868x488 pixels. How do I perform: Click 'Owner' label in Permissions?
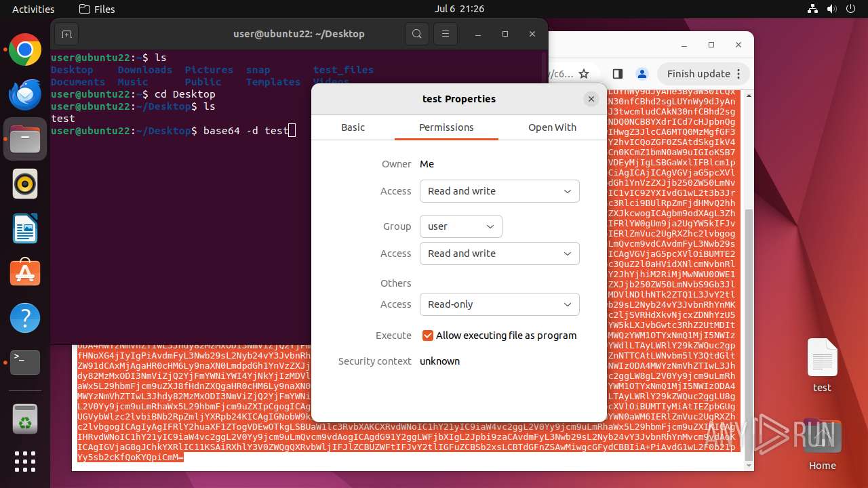point(397,164)
